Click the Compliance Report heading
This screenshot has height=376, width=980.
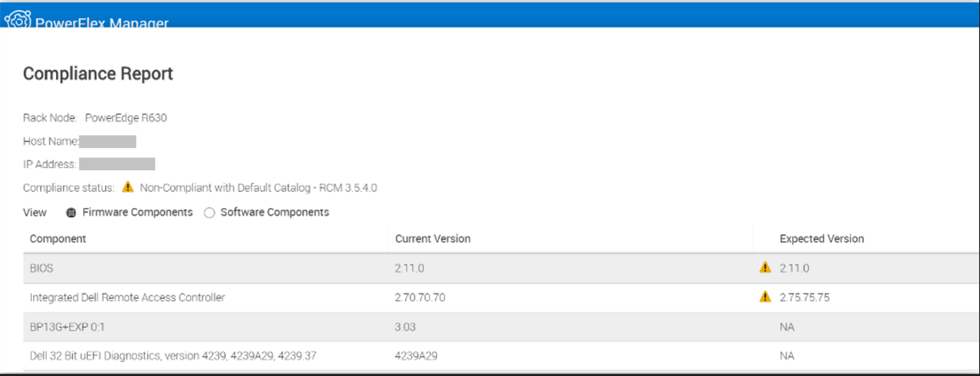pos(98,74)
